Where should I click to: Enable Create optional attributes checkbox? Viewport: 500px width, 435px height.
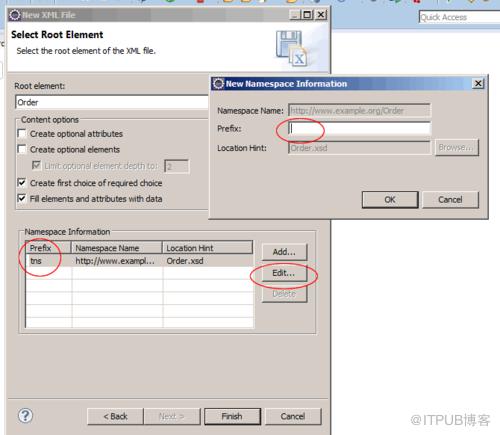tap(22, 134)
